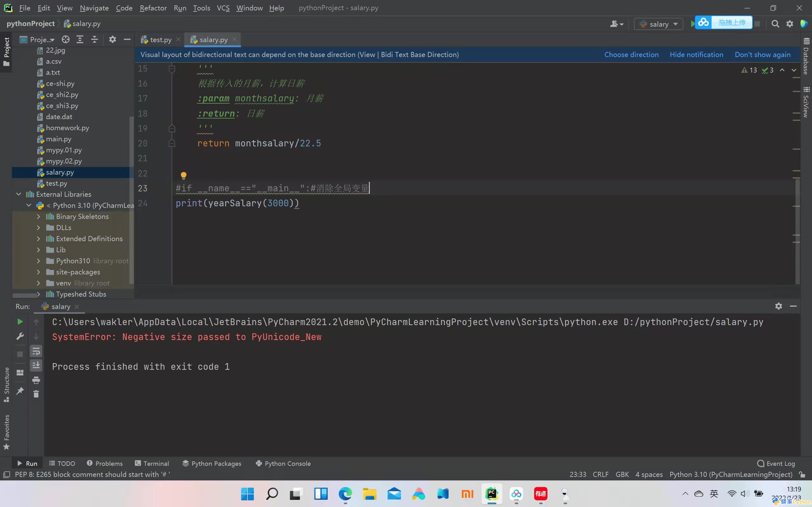812x507 pixels.
Task: Click the Project panel horizontal scrollbar
Action: point(25,295)
